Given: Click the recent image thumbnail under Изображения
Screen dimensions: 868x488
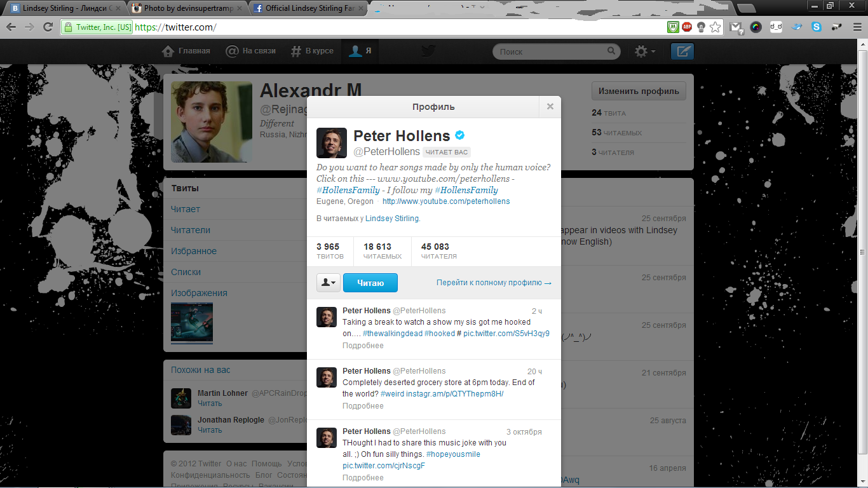Looking at the screenshot, I should pos(192,323).
